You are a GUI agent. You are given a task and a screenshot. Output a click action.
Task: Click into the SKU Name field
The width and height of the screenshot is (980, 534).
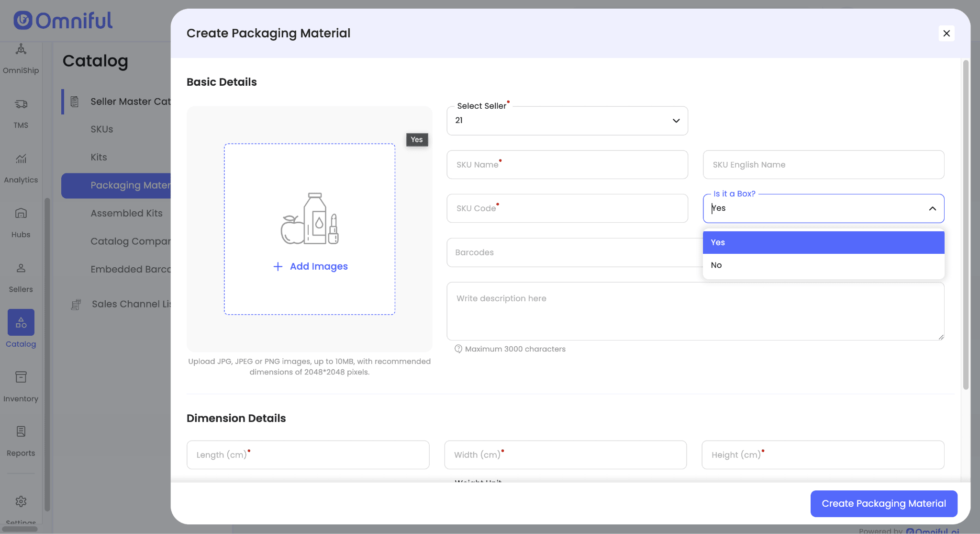(x=567, y=165)
